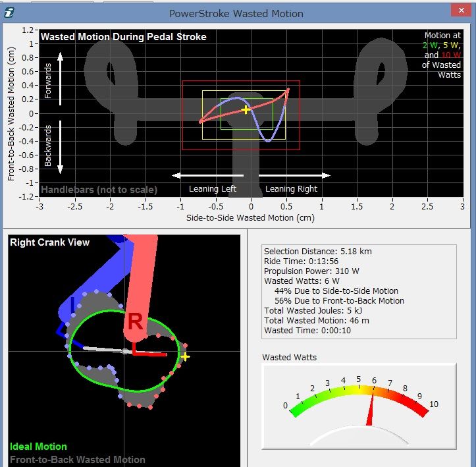Click the window title 'PowerStroke Wasted Motion'
This screenshot has height=467, width=476.
tap(236, 14)
